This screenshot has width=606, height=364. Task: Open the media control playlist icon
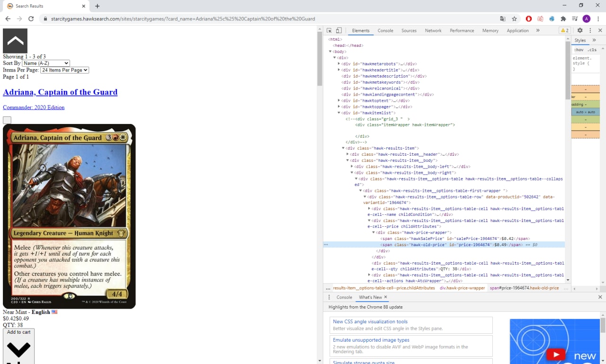(575, 19)
